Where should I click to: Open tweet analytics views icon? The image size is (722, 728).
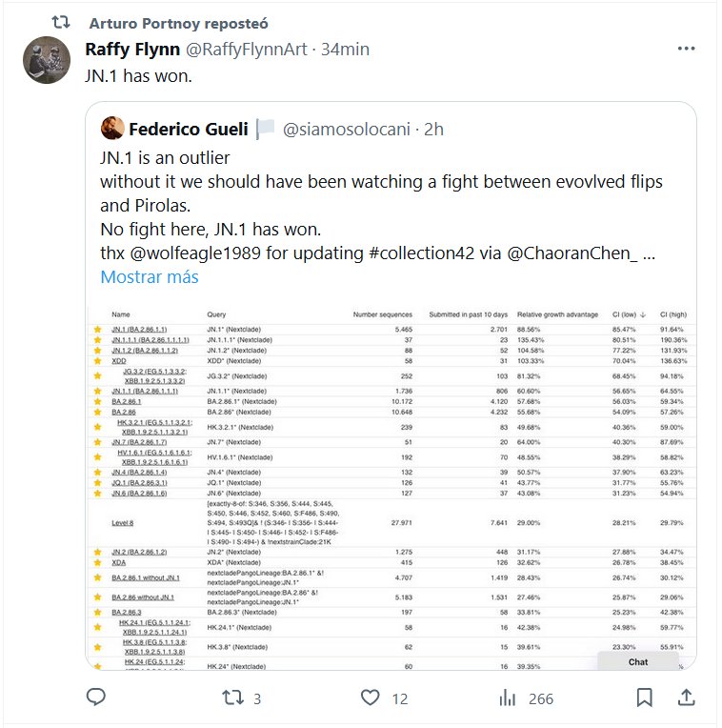[508, 698]
